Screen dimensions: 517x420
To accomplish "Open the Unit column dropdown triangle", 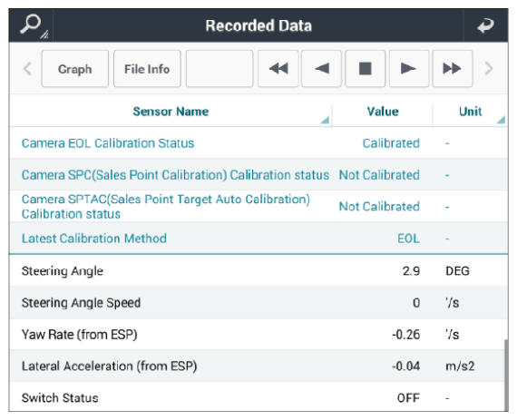I will point(501,120).
